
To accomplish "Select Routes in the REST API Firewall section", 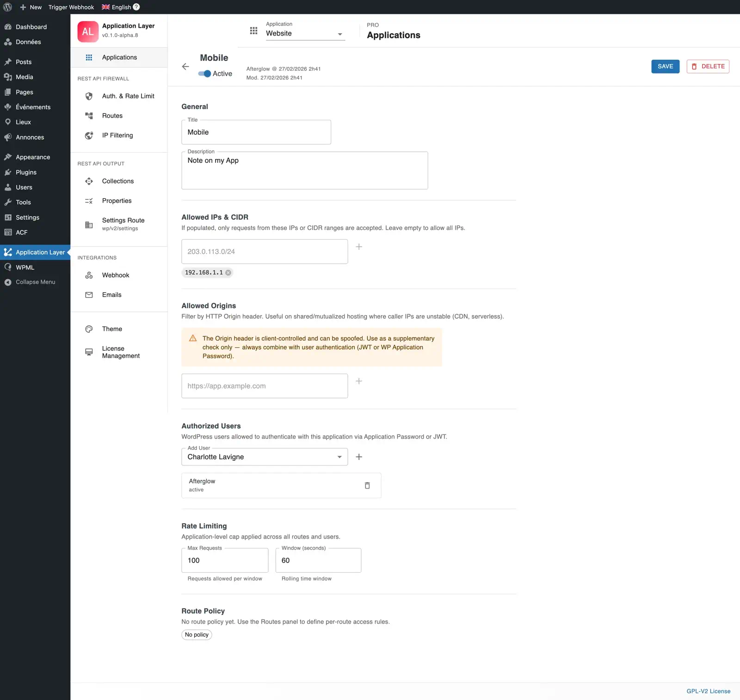I will [112, 116].
